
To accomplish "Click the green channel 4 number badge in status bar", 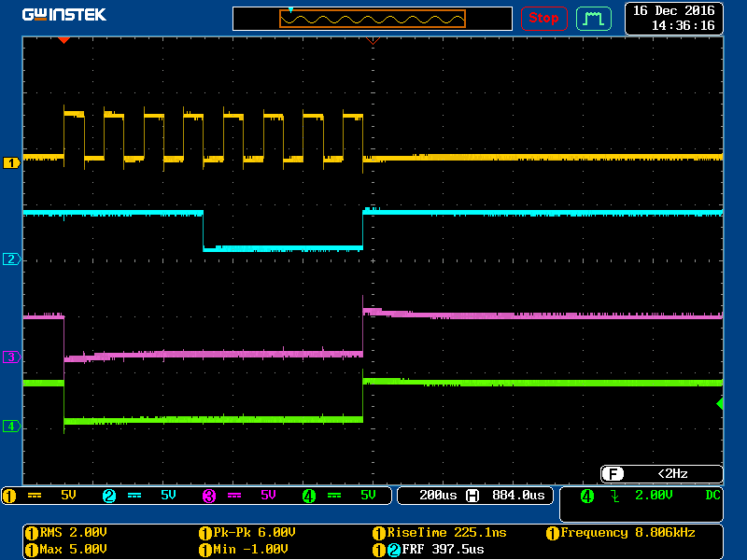I will coord(309,496).
